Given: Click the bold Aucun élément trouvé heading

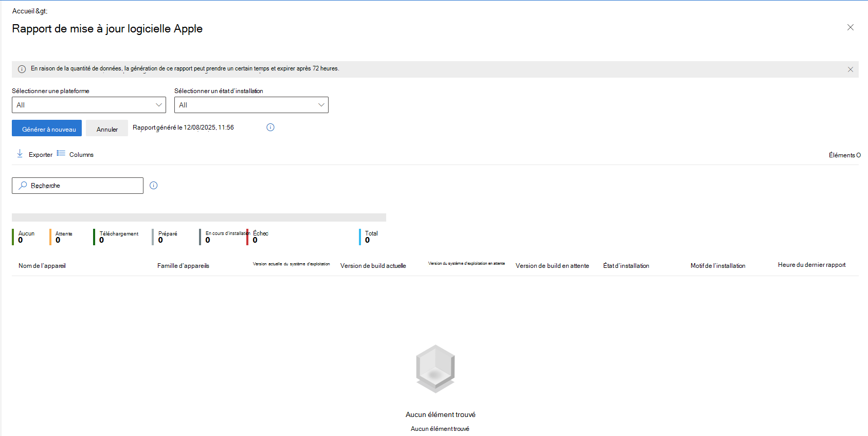Looking at the screenshot, I should (x=441, y=414).
